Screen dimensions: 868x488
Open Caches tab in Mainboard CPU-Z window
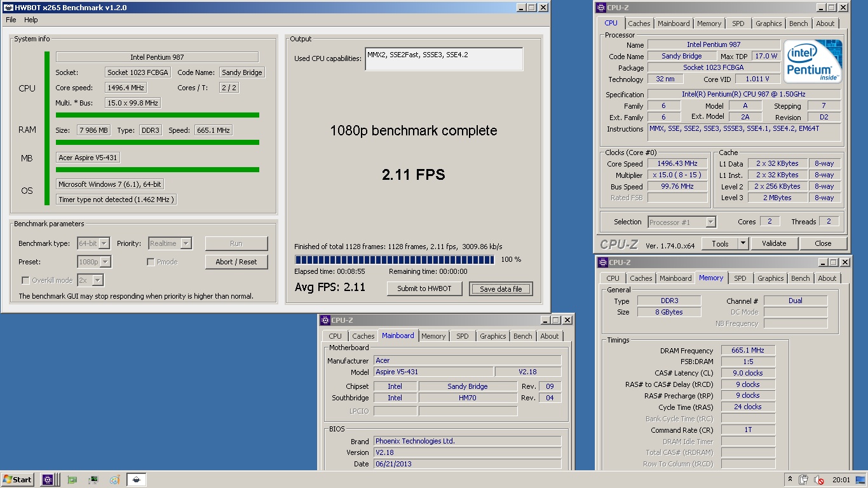(363, 336)
